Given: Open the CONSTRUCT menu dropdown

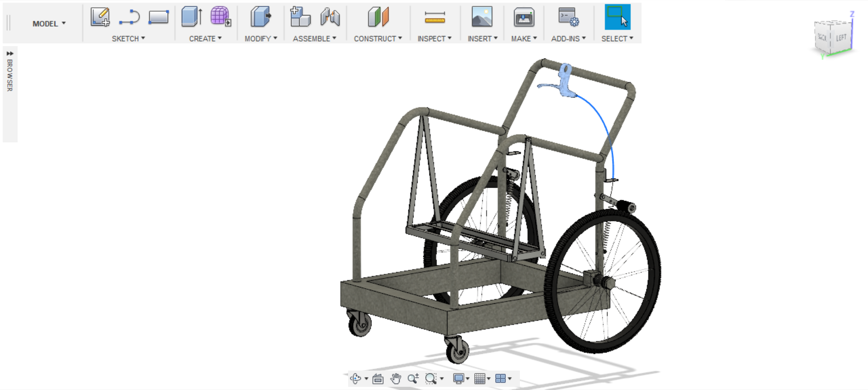Looking at the screenshot, I should 378,39.
